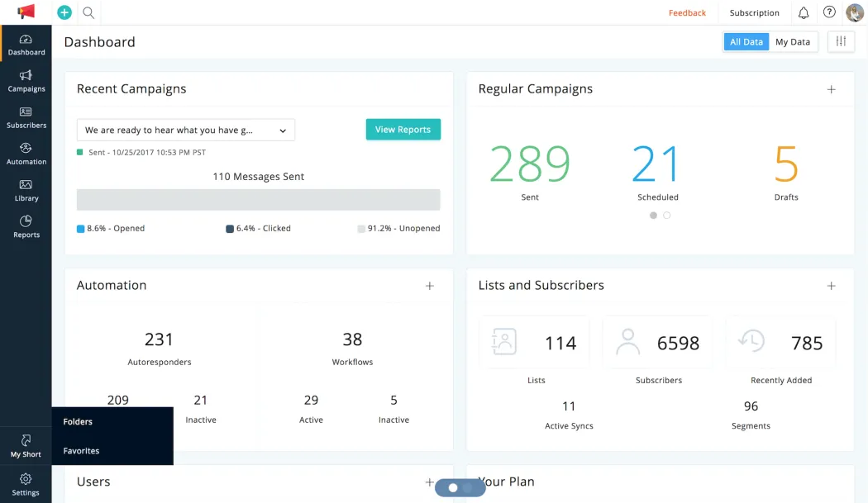Open dashboard customization filter icon
868x503 pixels.
841,41
